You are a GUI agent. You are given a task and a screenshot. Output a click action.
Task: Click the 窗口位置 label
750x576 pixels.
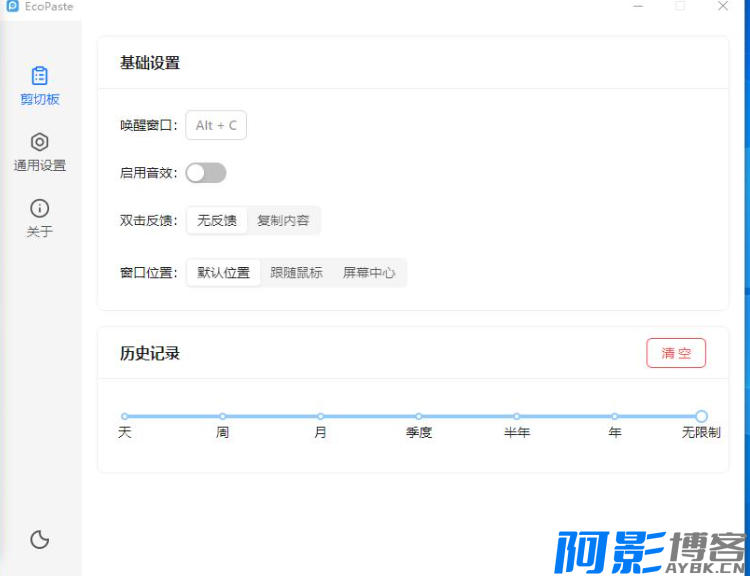pyautogui.click(x=149, y=273)
